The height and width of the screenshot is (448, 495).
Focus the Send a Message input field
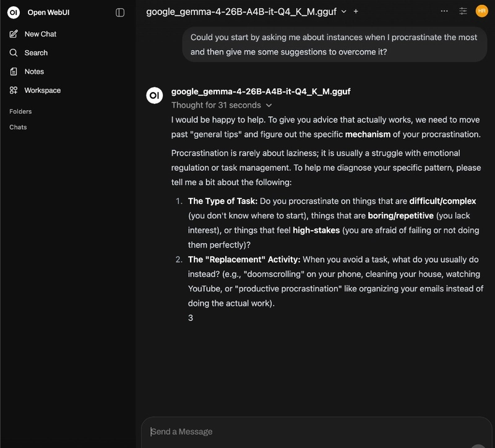pos(309,431)
